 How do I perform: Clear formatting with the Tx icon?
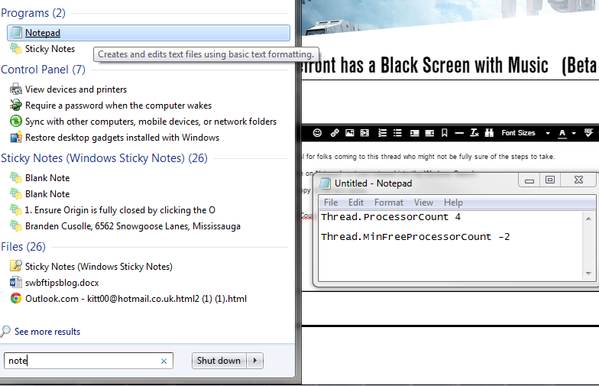474,133
